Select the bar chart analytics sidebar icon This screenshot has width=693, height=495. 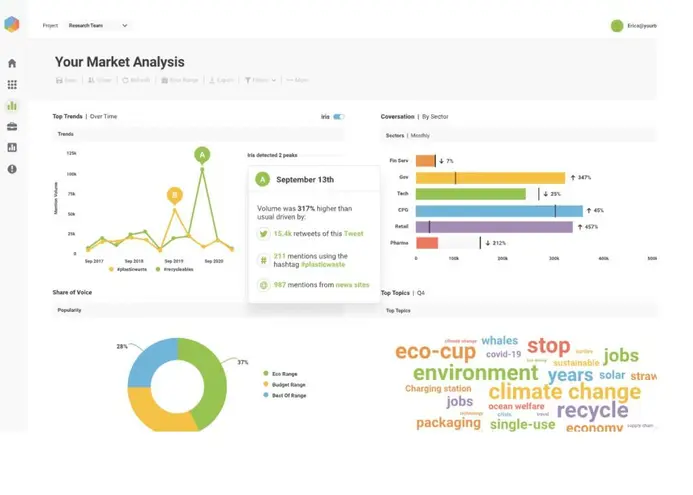12,106
